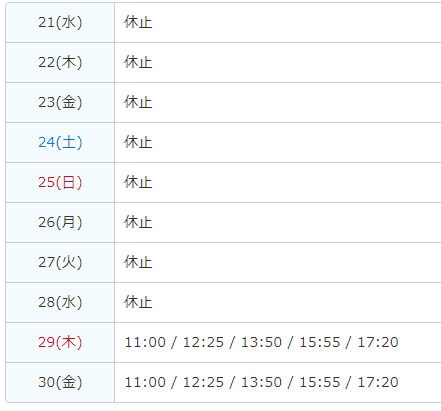441x411 pixels.
Task: Click the 27(火) date cell
Action: pos(60,262)
